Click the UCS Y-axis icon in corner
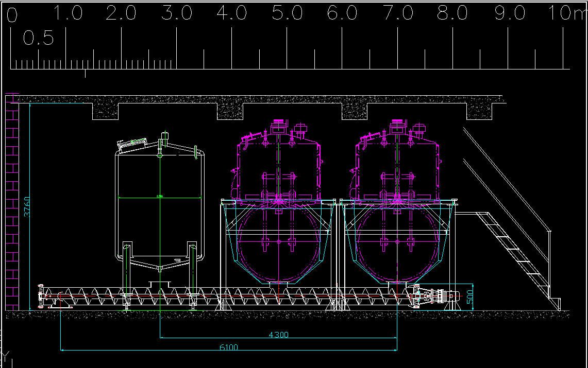The height and width of the screenshot is (368, 588). pyautogui.click(x=6, y=357)
